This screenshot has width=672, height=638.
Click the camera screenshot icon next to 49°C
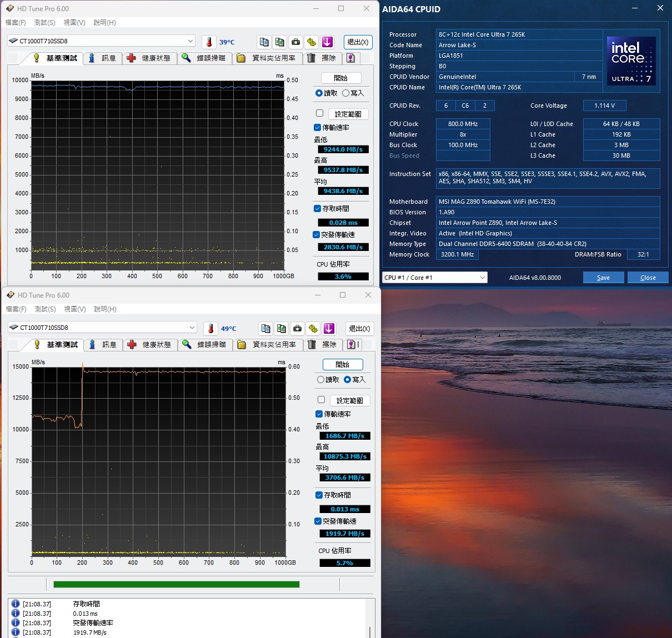tap(298, 329)
